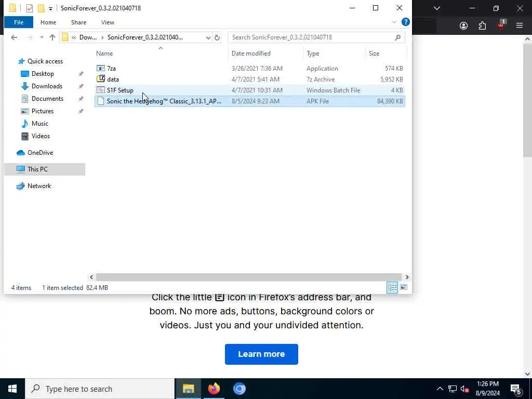The width and height of the screenshot is (532, 399).
Task: Go up one folder level
Action: (52, 37)
